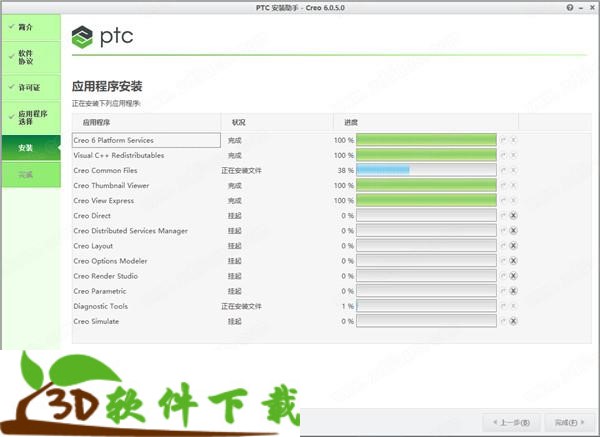The image size is (600, 437).
Task: Select Creo Render Studio in the list
Action: coord(106,276)
